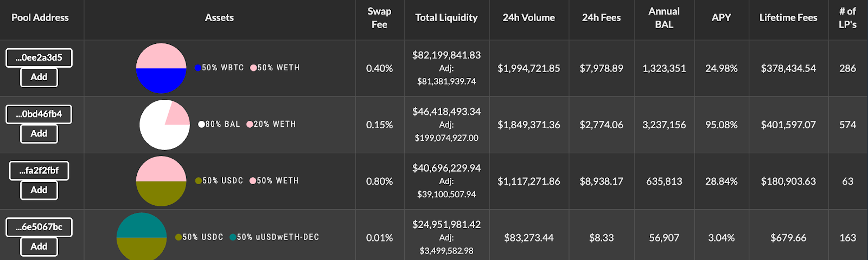This screenshot has height=260, width=868.
Task: Click the BAL/WETH pool pie chart
Action: pyautogui.click(x=164, y=125)
